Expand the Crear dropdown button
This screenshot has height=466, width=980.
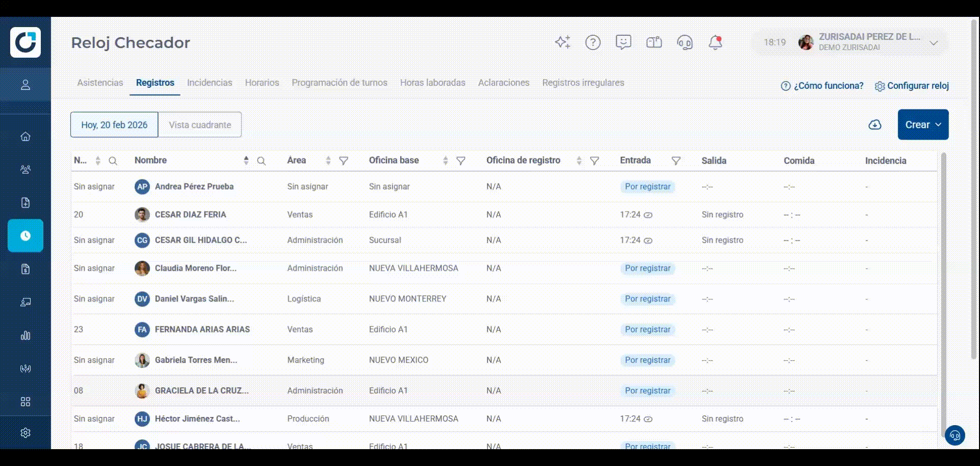coord(923,125)
